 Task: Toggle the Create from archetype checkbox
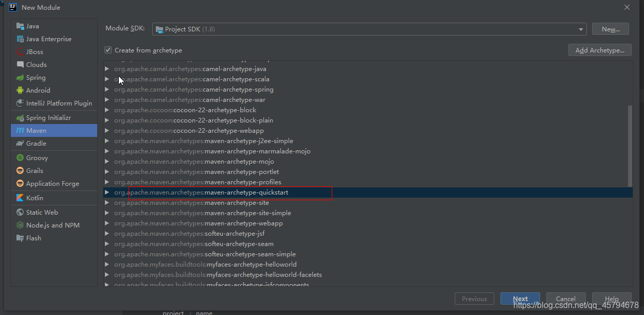pyautogui.click(x=108, y=50)
